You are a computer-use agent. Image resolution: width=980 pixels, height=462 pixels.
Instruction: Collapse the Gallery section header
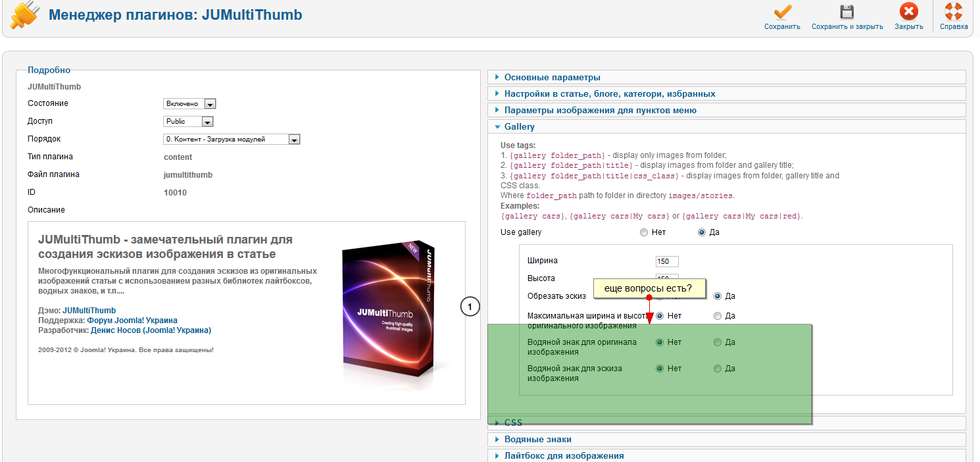(519, 126)
